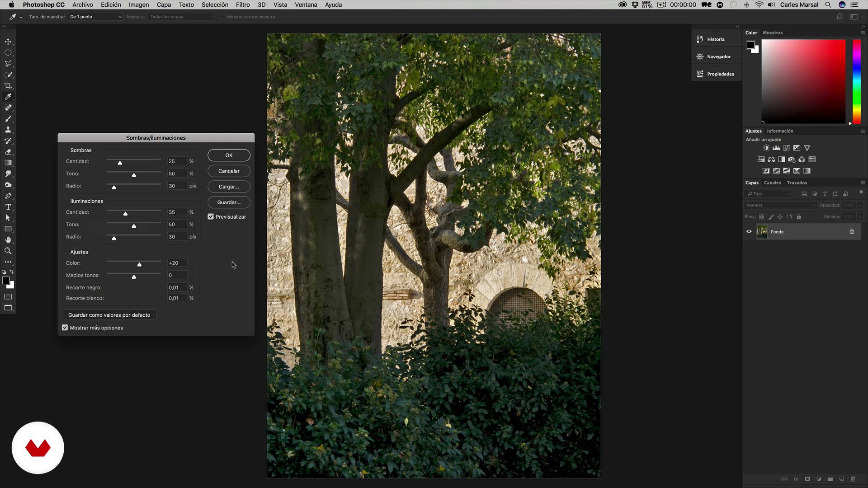The width and height of the screenshot is (868, 488).
Task: Open Normal blend mode dropdown
Action: 781,205
